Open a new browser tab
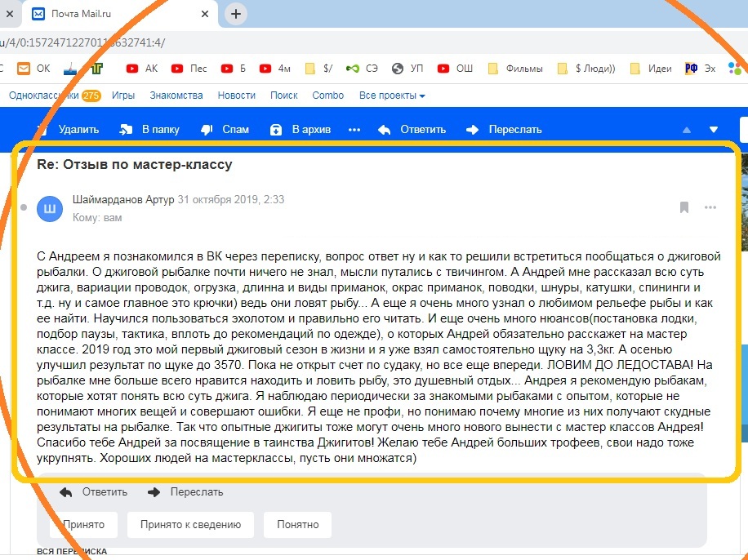This screenshot has height=560, width=748. tap(236, 14)
